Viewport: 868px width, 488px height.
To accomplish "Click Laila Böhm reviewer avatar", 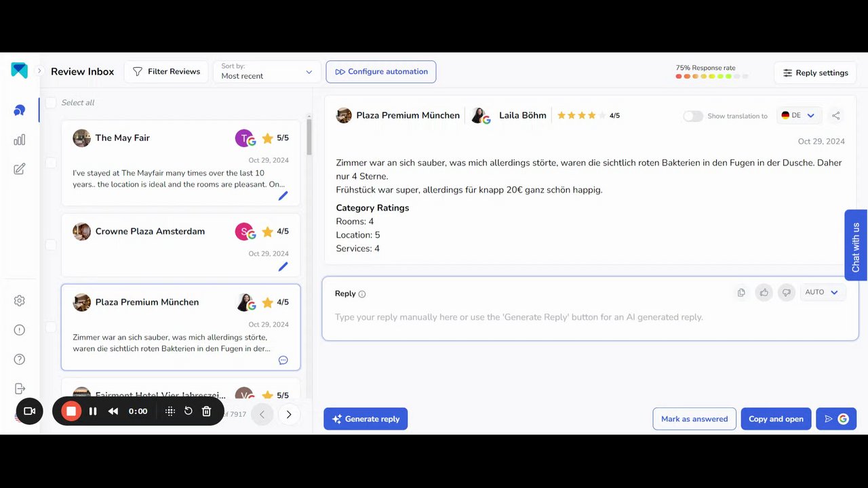I will (x=480, y=116).
